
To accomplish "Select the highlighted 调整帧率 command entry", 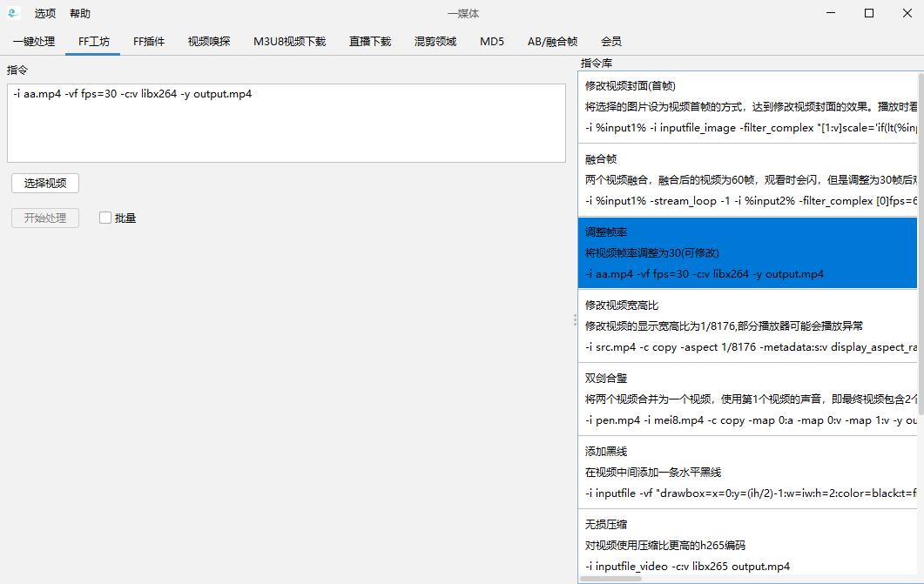I will [x=748, y=252].
